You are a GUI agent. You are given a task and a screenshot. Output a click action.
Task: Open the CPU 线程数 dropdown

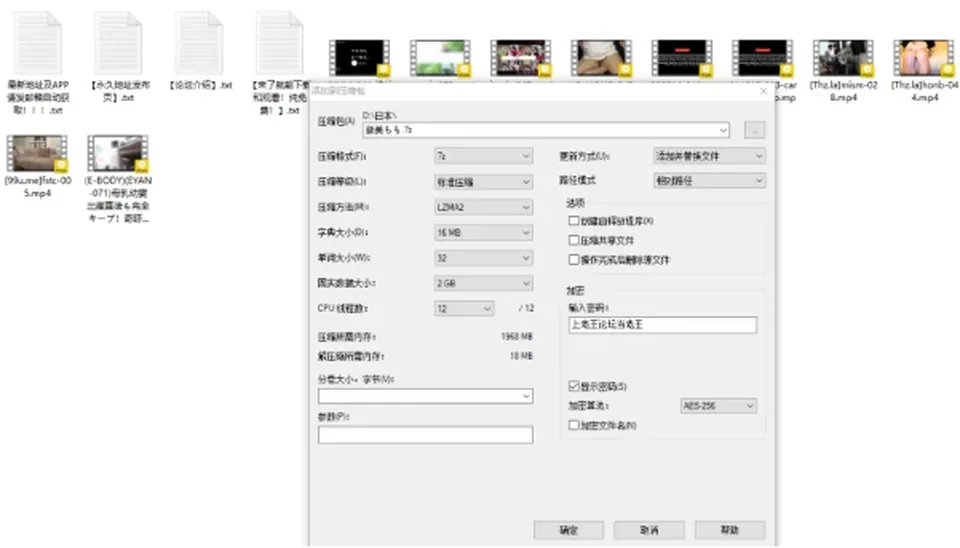click(464, 309)
